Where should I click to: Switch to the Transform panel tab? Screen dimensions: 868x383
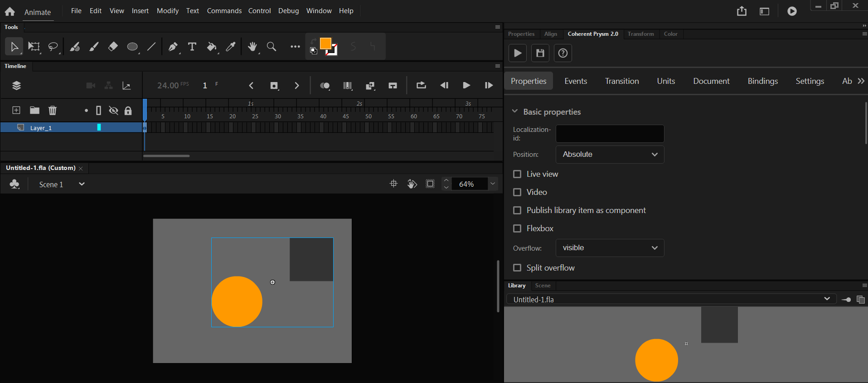[641, 34]
